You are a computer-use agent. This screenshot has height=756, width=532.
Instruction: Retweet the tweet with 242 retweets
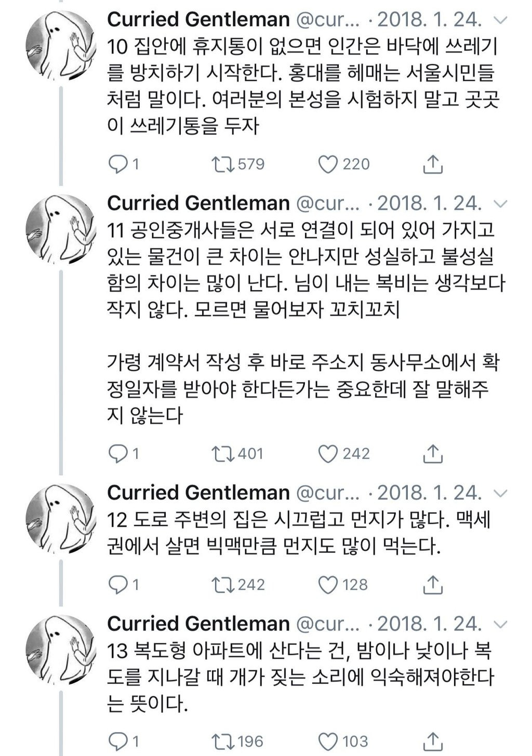point(223,584)
